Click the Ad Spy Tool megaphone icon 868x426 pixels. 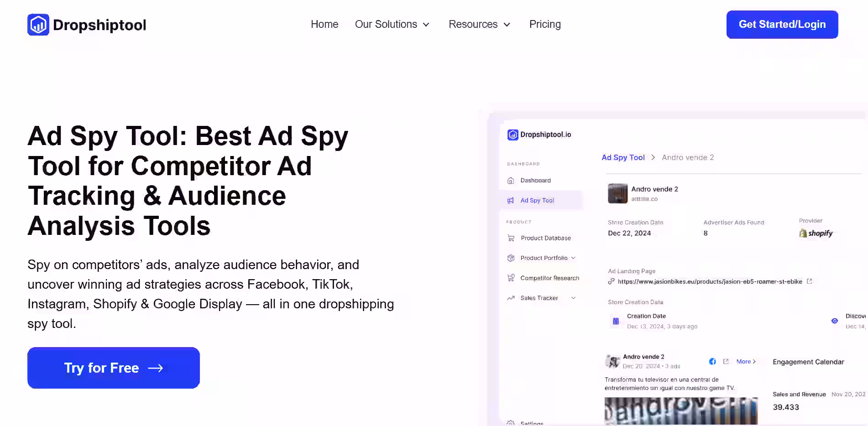511,200
